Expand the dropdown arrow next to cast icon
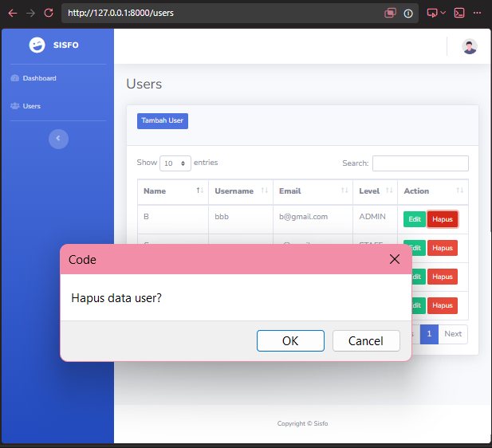492x448 pixels. [443, 13]
